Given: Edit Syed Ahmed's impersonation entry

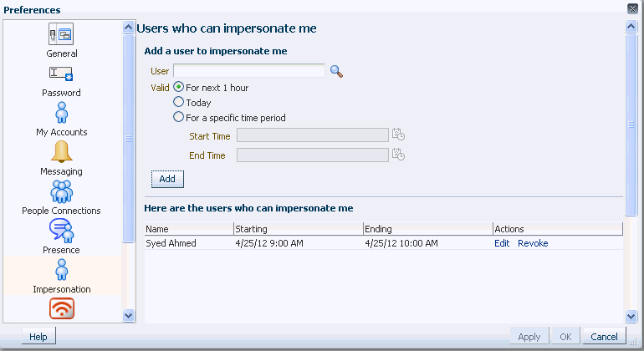Looking at the screenshot, I should 502,243.
